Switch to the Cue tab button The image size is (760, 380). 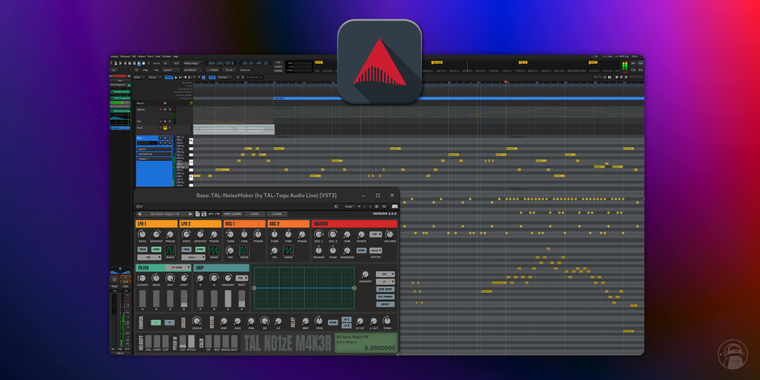[633, 70]
